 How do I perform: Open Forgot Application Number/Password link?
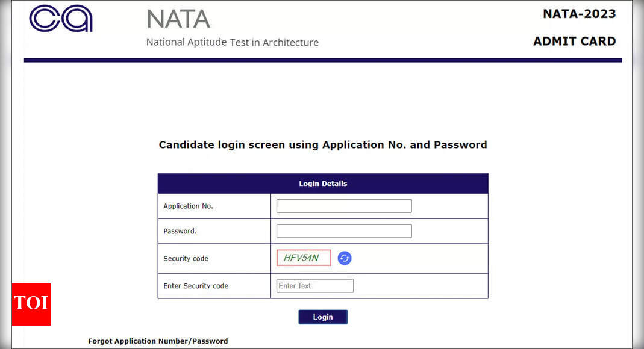158,341
